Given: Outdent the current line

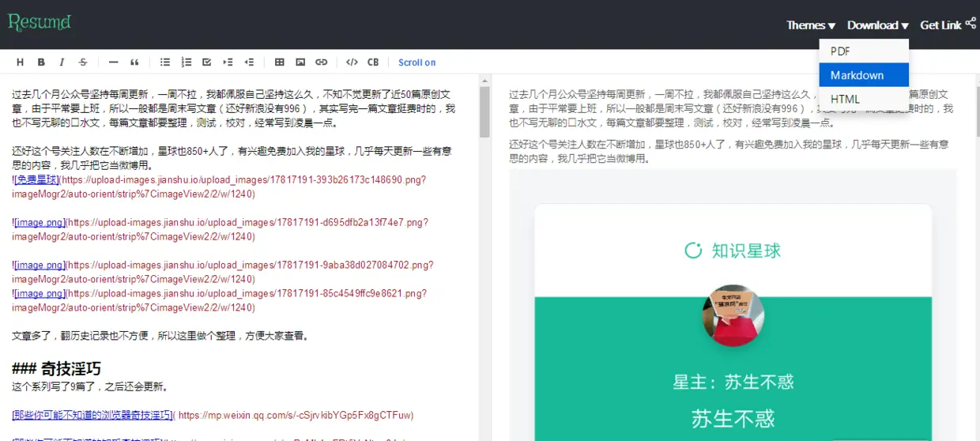Looking at the screenshot, I should (x=249, y=62).
